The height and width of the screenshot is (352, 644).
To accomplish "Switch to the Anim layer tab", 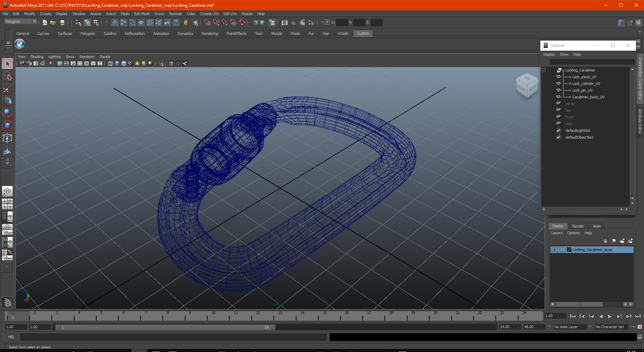I will (x=596, y=226).
